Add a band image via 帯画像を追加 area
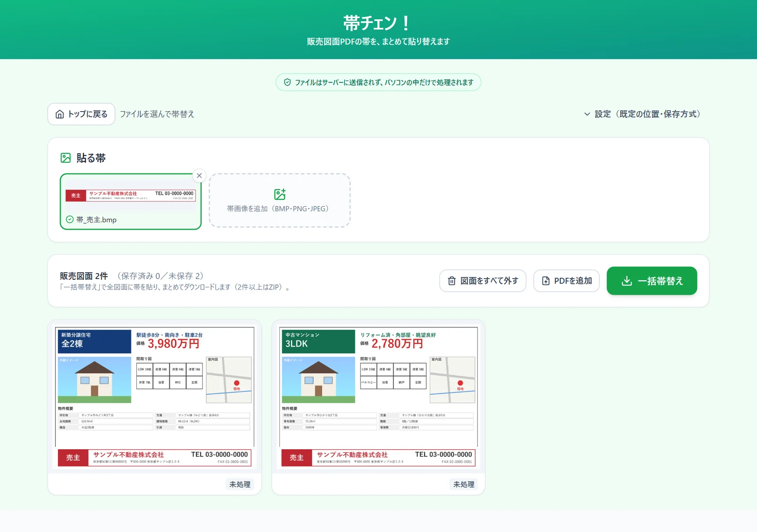 tap(280, 201)
